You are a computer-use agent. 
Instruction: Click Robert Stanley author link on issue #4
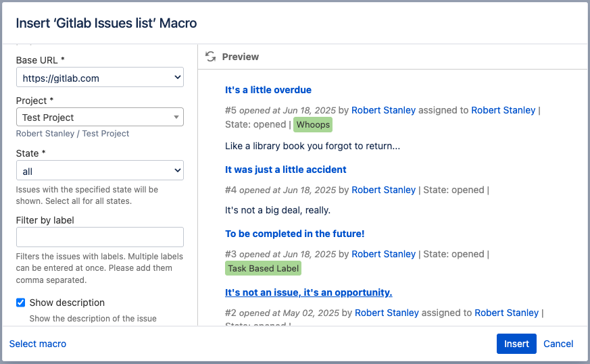tap(384, 190)
